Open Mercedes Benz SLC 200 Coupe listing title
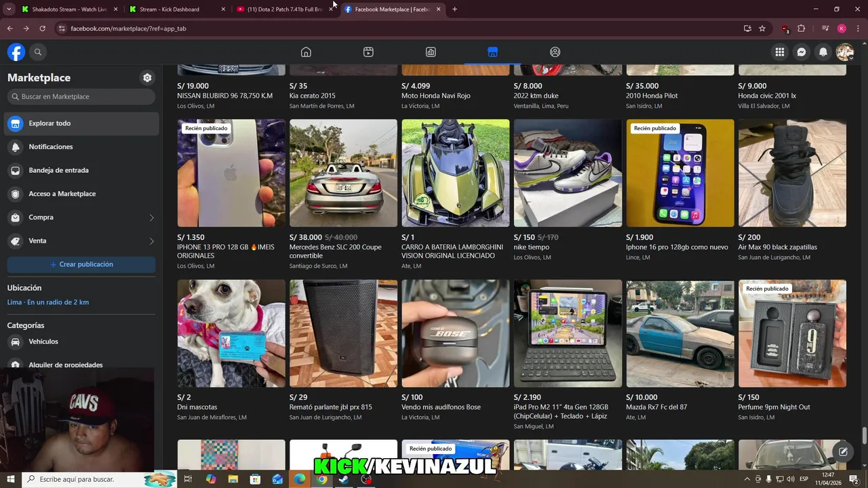The image size is (868, 488). 336,251
